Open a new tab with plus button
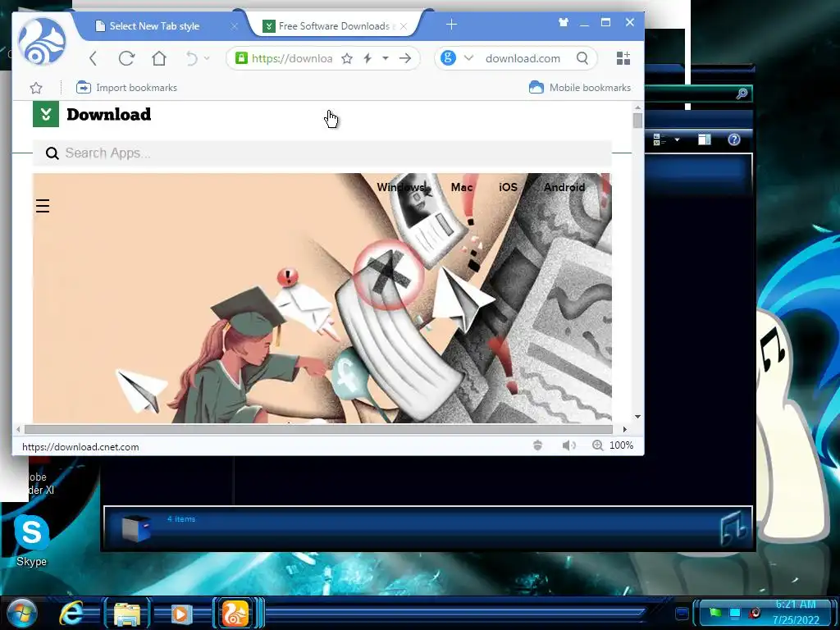Viewport: 840px width, 630px height. (452, 25)
